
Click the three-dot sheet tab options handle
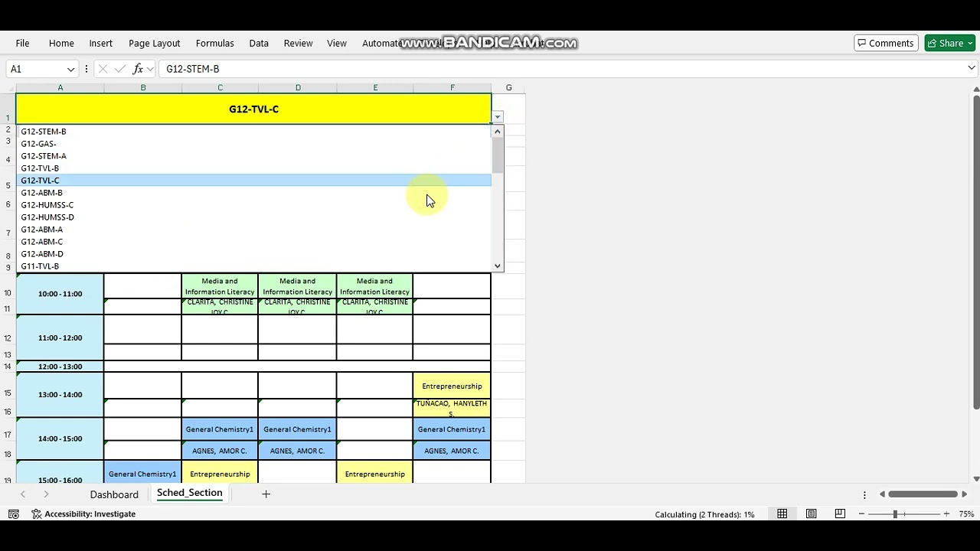coord(864,494)
